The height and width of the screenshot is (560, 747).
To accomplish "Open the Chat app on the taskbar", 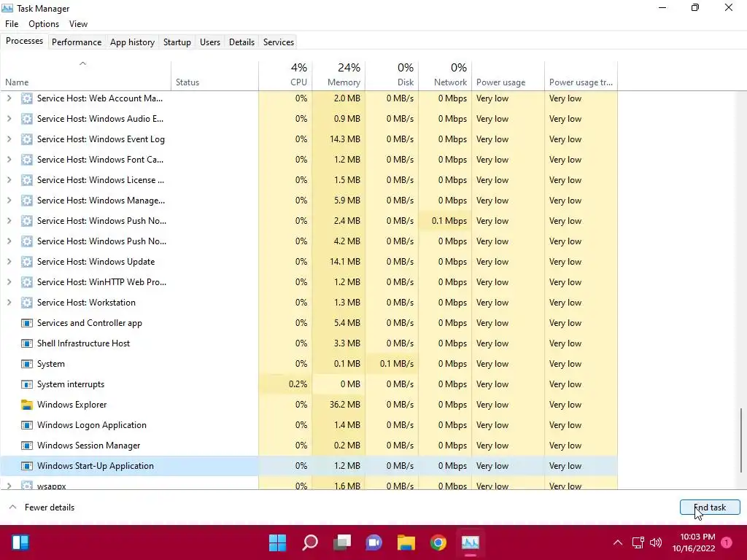I will 374,542.
